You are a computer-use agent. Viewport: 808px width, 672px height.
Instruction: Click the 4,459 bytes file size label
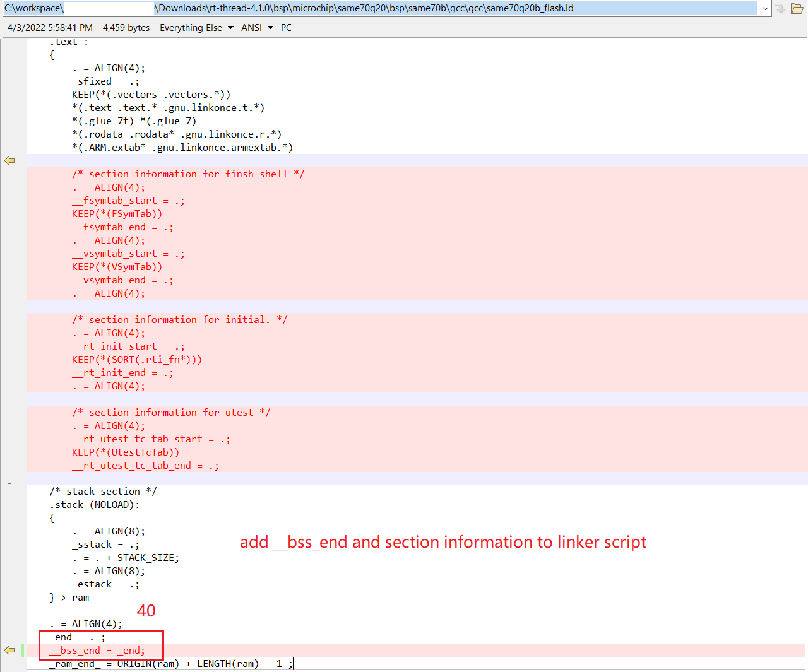point(126,28)
